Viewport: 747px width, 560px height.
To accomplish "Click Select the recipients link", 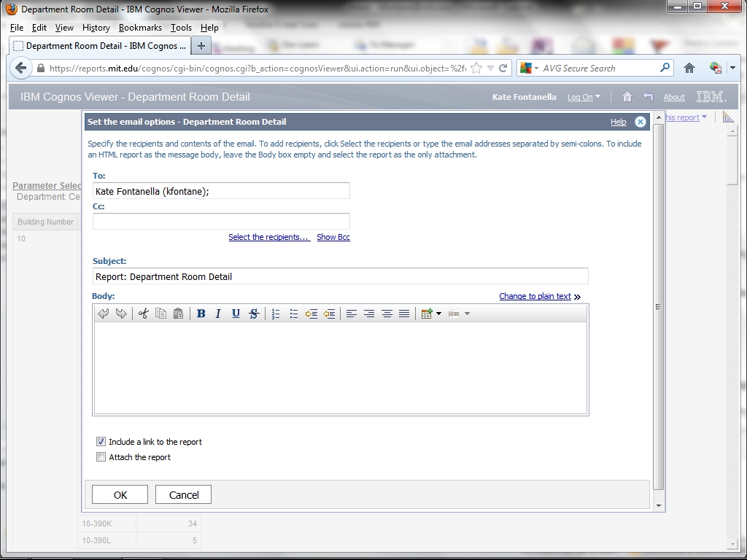I will (x=268, y=237).
